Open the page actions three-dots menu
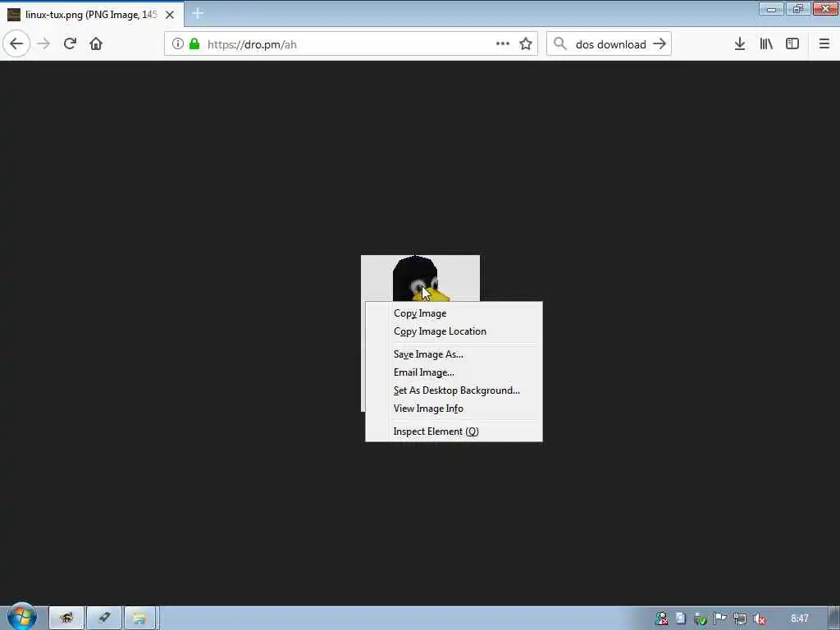The width and height of the screenshot is (840, 630). click(503, 44)
